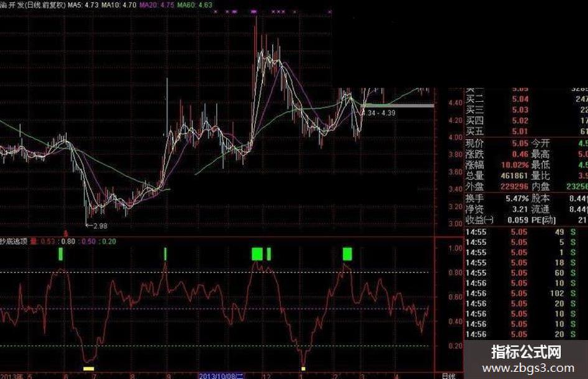
Task: Select the 买三 5.03 bid row
Action: coord(526,110)
